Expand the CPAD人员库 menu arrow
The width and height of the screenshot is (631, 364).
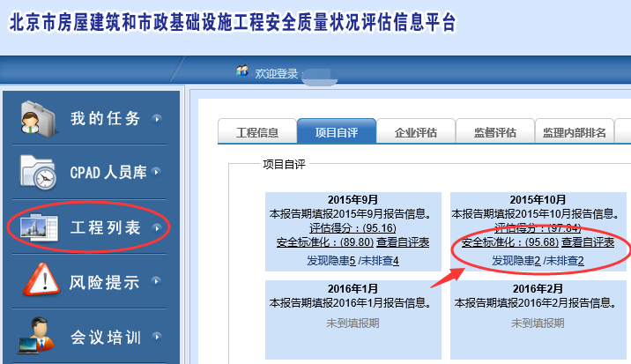click(x=157, y=173)
